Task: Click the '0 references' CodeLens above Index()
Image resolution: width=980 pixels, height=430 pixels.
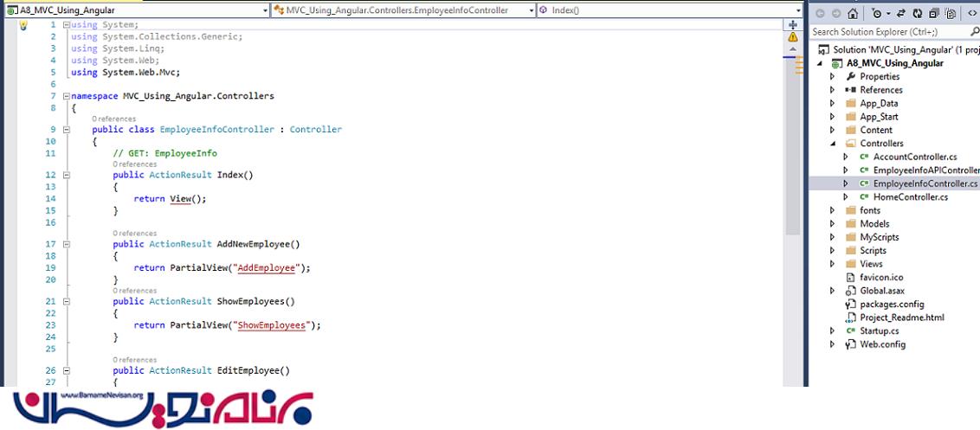Action: point(134,164)
